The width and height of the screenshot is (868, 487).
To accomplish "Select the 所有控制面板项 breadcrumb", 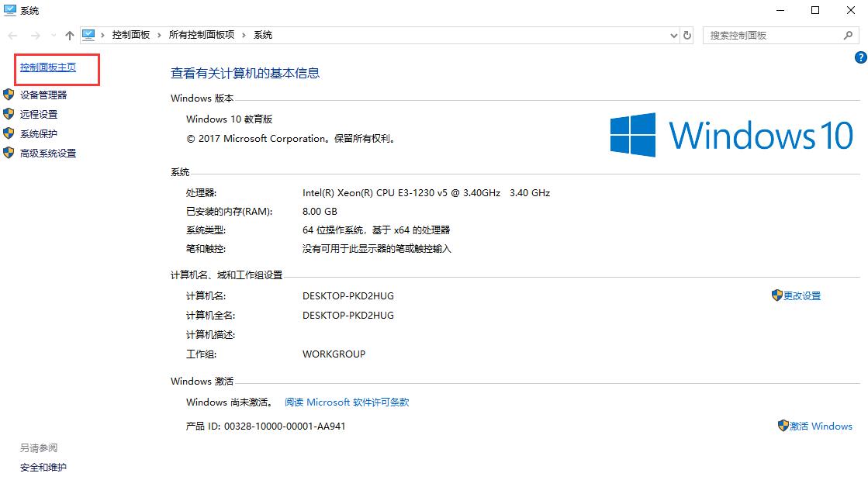I will (x=202, y=35).
